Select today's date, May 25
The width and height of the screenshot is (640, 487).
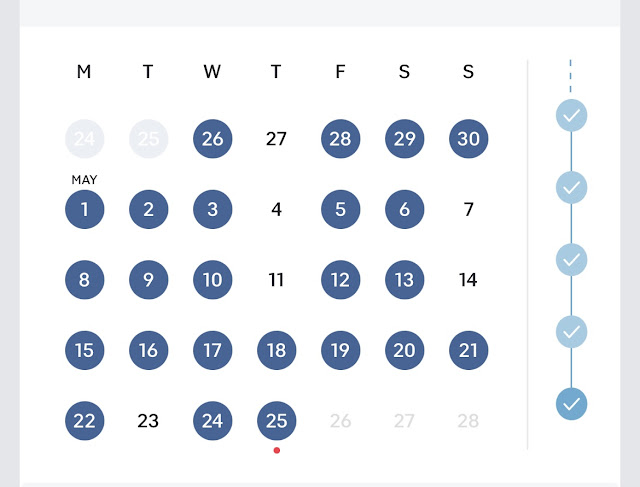tap(277, 421)
